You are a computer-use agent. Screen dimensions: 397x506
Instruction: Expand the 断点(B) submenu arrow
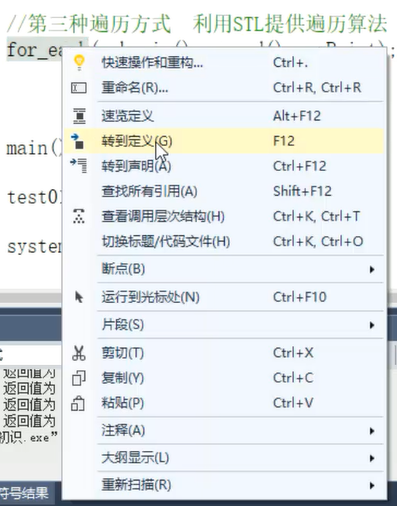[x=372, y=269]
